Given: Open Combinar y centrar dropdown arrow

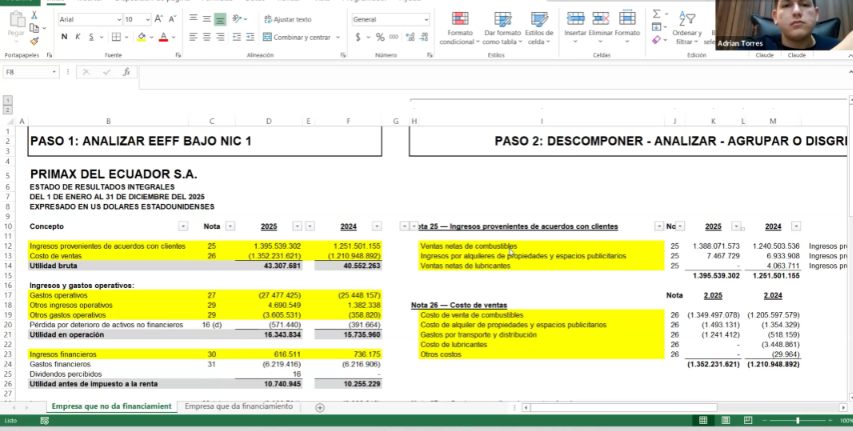Looking at the screenshot, I should click(x=338, y=37).
